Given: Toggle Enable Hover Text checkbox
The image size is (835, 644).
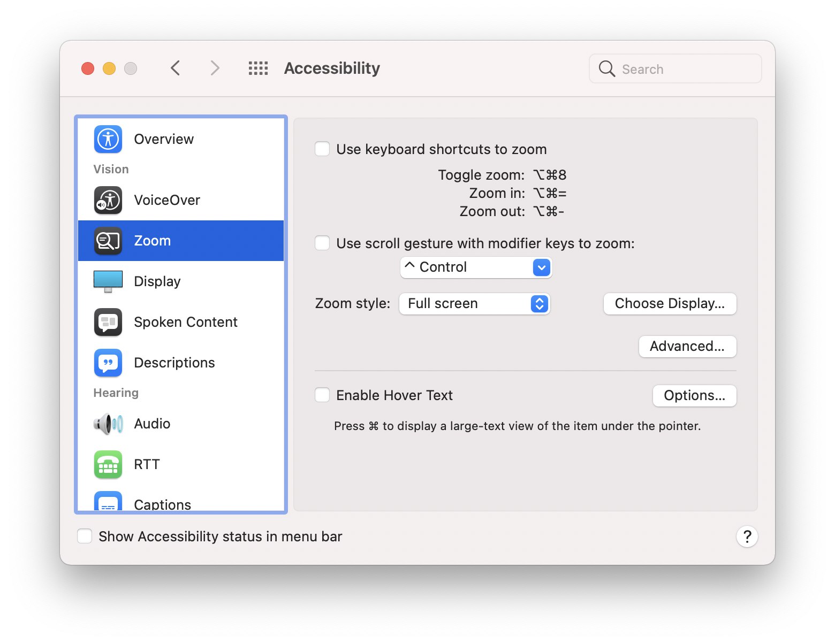Looking at the screenshot, I should click(x=322, y=395).
